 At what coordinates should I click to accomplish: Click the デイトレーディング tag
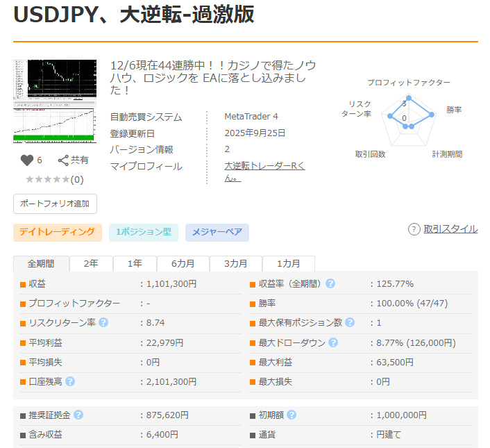coord(58,232)
